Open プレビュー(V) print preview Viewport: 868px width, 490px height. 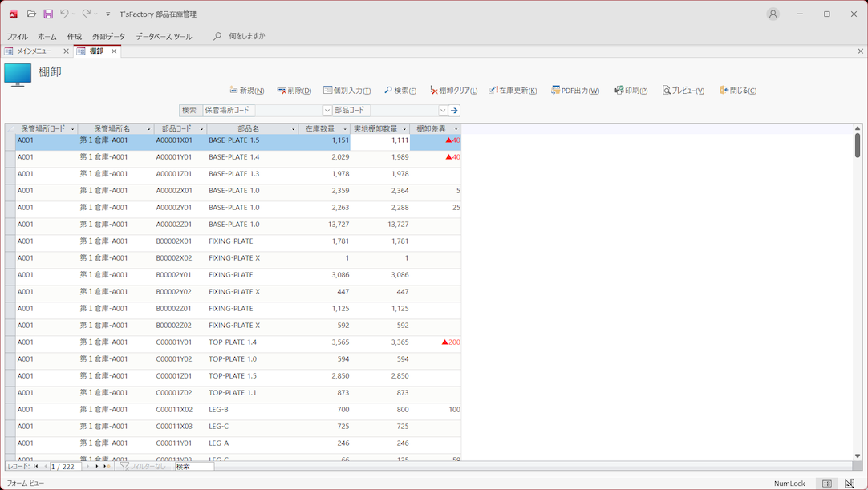coord(683,91)
